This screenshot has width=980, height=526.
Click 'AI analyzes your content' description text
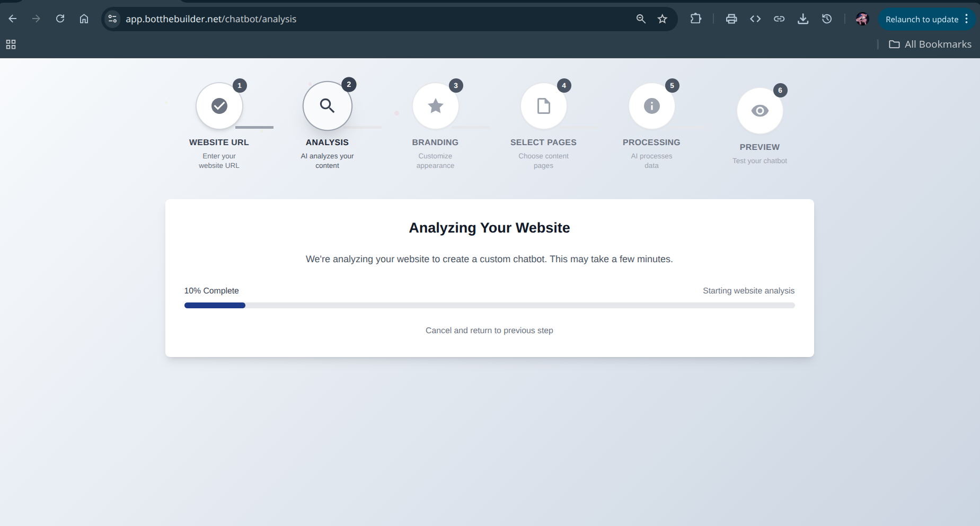(x=327, y=161)
